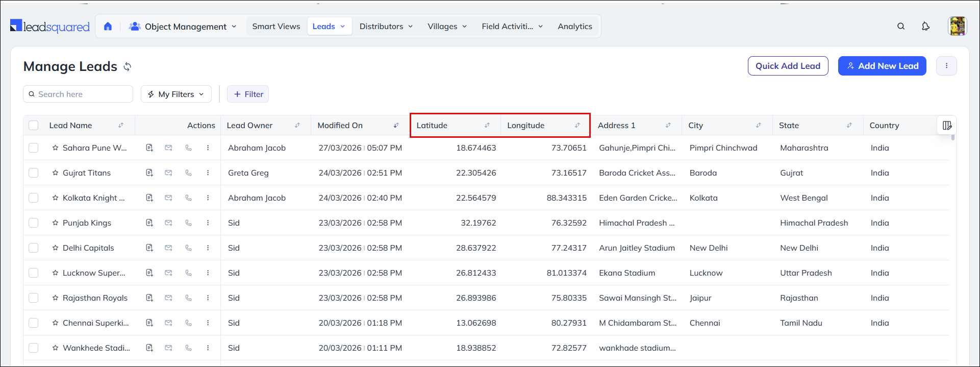Expand the Villages dropdown
This screenshot has height=367, width=980.
pyautogui.click(x=447, y=27)
